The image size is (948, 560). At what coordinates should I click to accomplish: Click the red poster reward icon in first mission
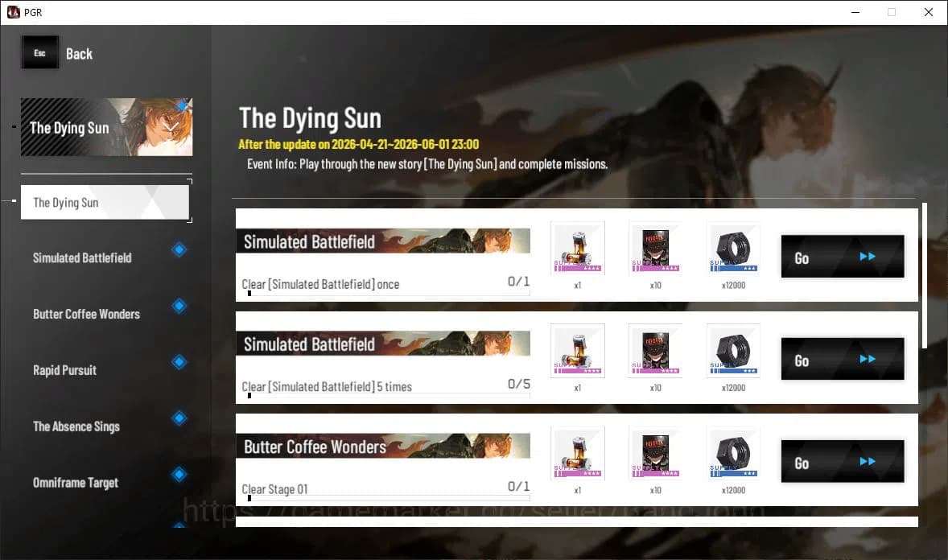point(655,249)
